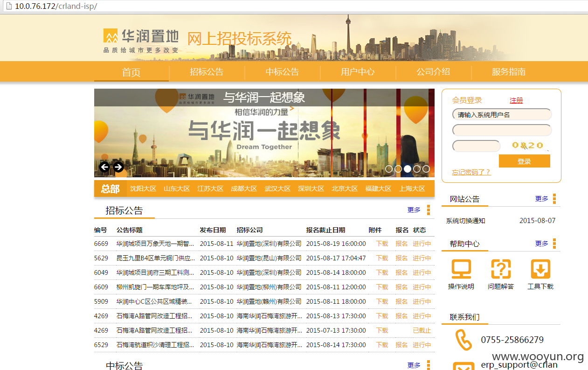Open the 工具下载 download icon
The height and width of the screenshot is (370, 588).
540,269
